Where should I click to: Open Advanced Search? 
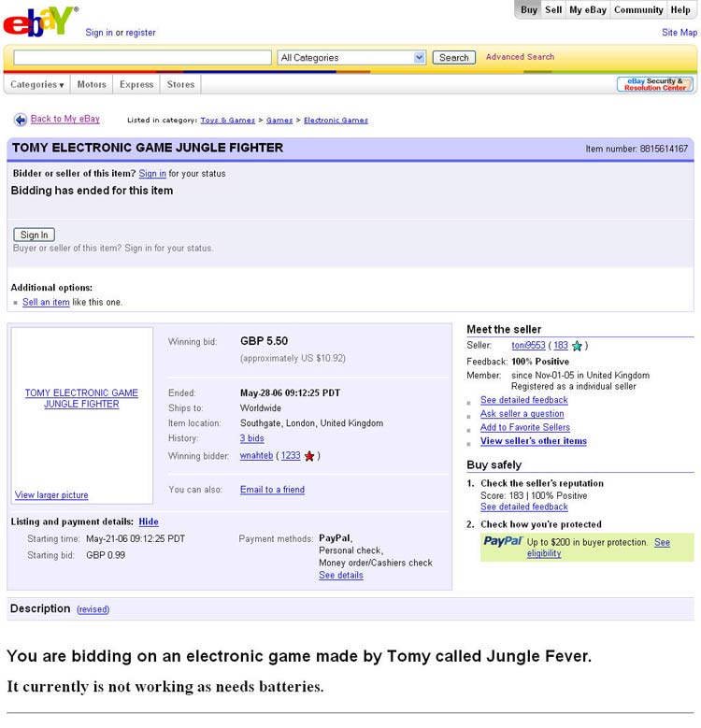520,57
